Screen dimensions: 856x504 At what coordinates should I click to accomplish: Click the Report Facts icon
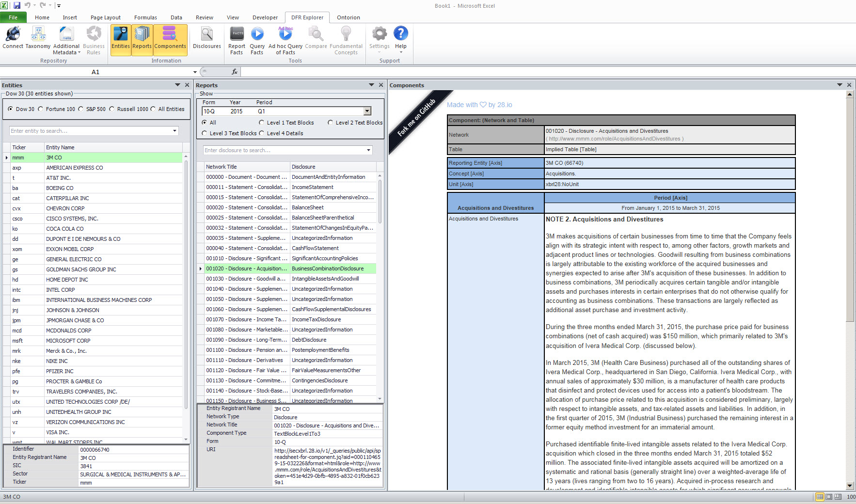click(x=237, y=41)
